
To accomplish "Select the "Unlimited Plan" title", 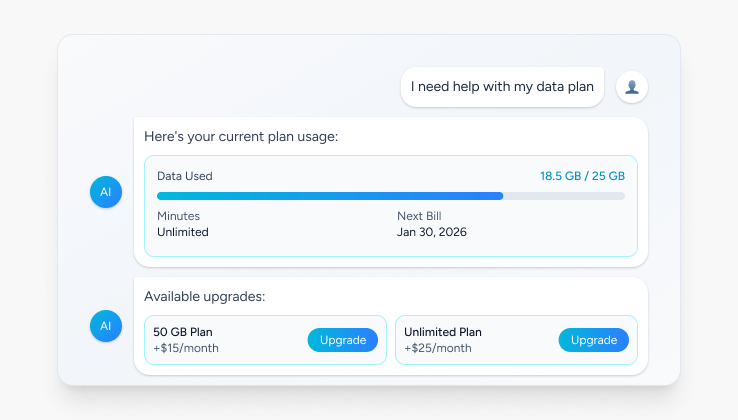I will click(x=443, y=332).
